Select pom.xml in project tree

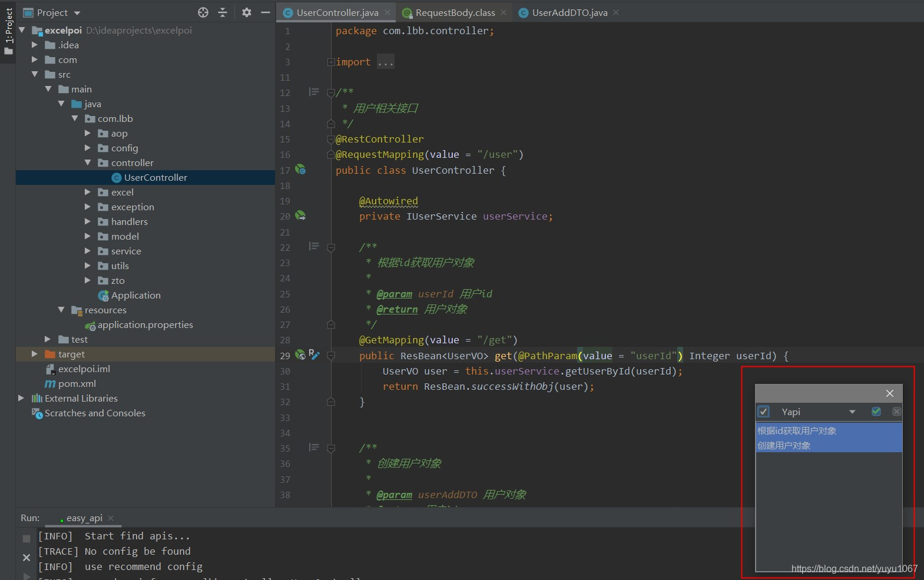[x=77, y=383]
